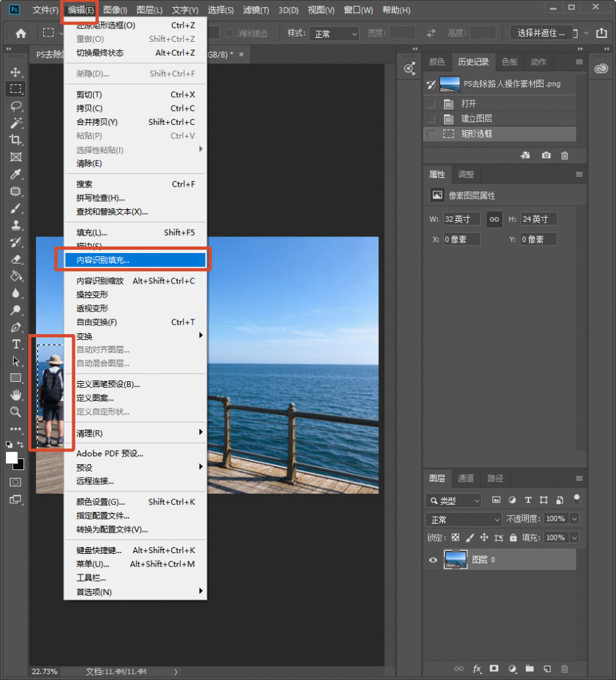Activate the Hand tool
Screen dimensions: 616x680
click(16, 395)
